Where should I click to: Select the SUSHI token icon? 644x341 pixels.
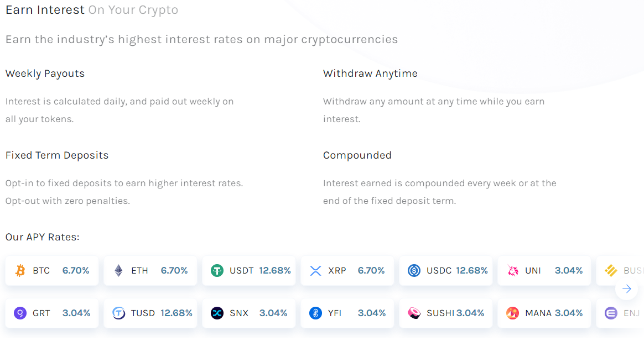(411, 313)
